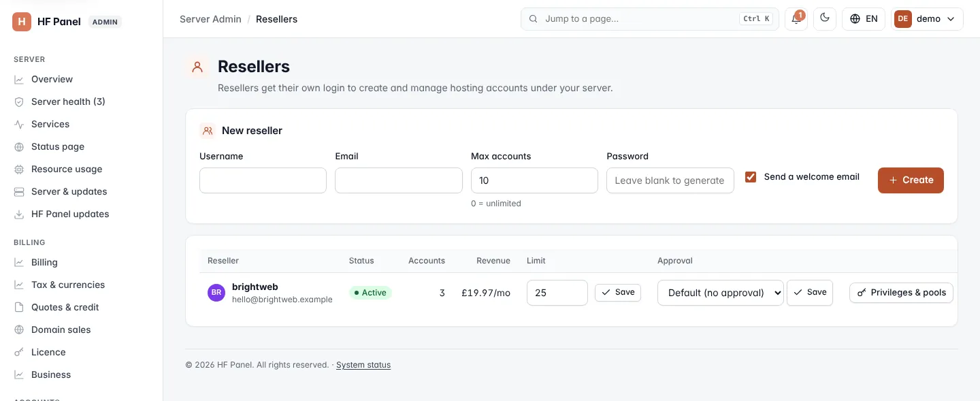Open the demo user account menu
This screenshot has height=401, width=980.
[927, 19]
